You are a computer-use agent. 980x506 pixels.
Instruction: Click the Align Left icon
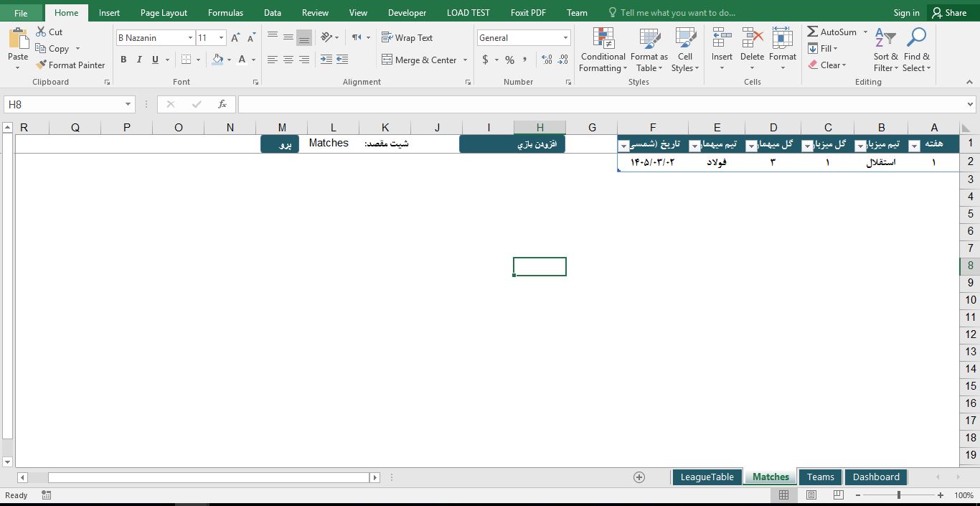273,60
